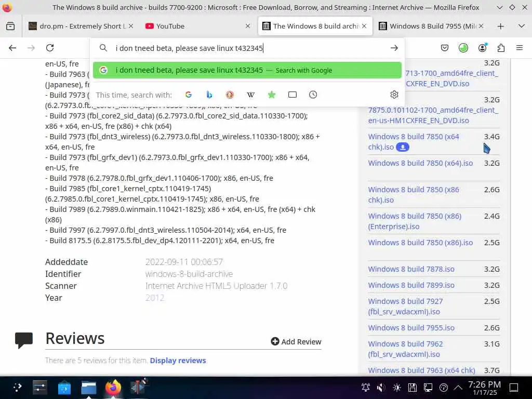Search this time with Bing icon
The height and width of the screenshot is (399, 532).
coord(209,95)
